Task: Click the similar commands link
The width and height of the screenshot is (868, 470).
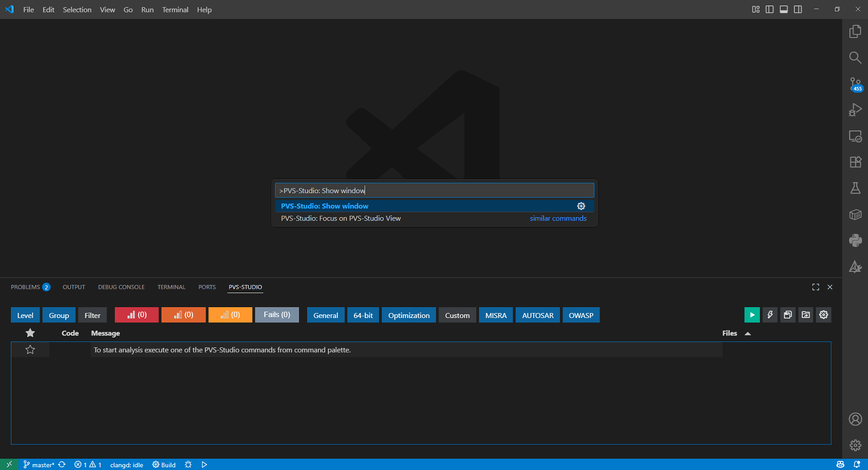Action: [558, 219]
